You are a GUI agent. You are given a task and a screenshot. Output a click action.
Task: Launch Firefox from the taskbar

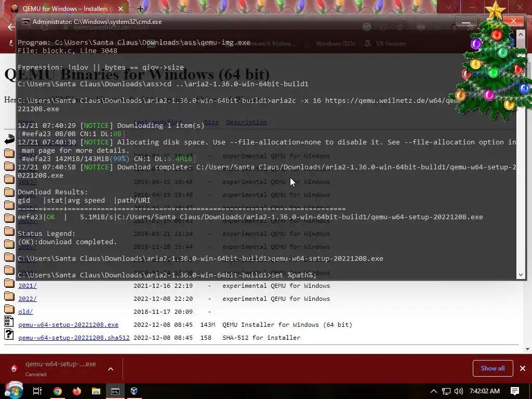(77, 391)
